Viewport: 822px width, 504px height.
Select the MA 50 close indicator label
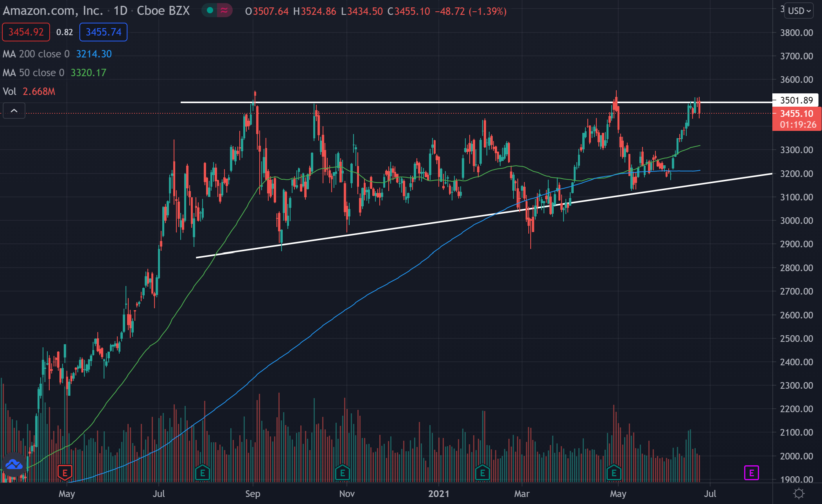(x=33, y=73)
